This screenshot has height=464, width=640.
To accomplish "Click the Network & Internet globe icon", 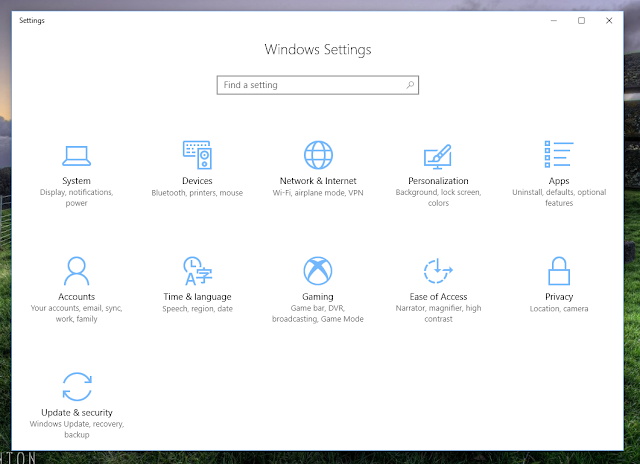I will point(318,155).
